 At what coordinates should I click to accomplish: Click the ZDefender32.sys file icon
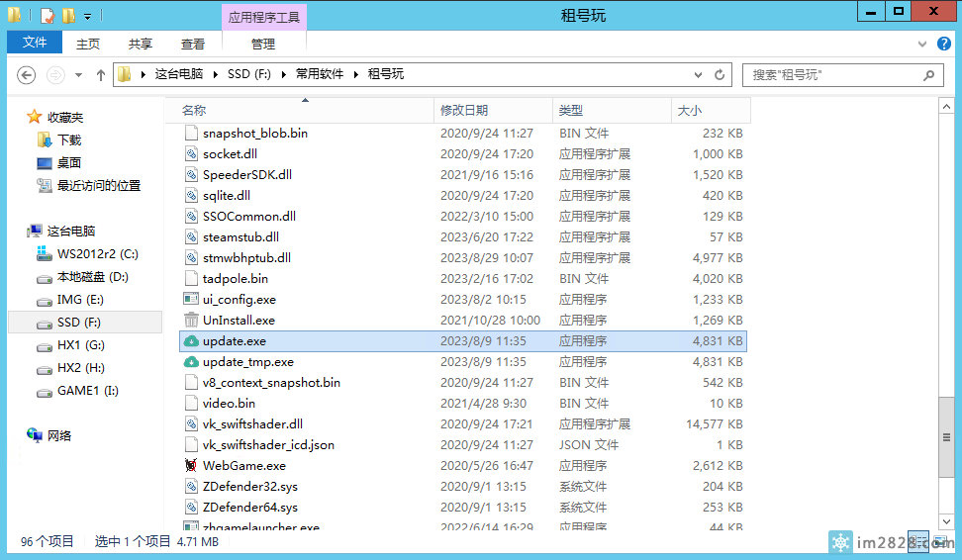[x=191, y=487]
